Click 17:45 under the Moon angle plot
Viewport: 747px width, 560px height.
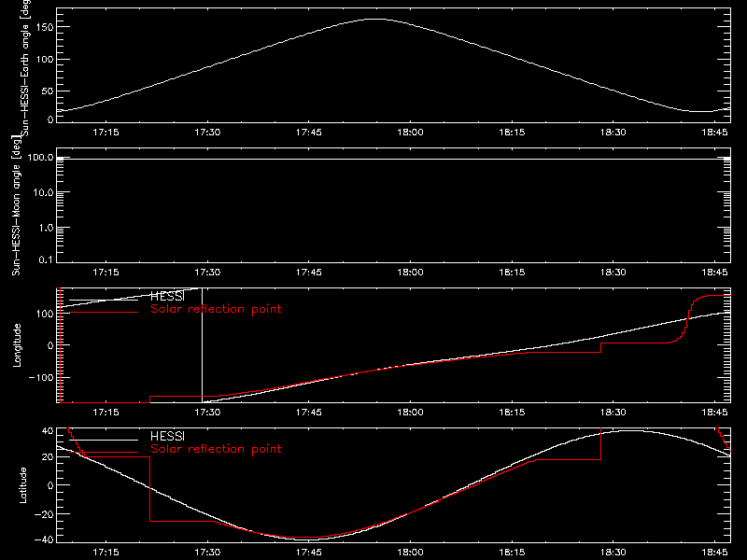(309, 272)
